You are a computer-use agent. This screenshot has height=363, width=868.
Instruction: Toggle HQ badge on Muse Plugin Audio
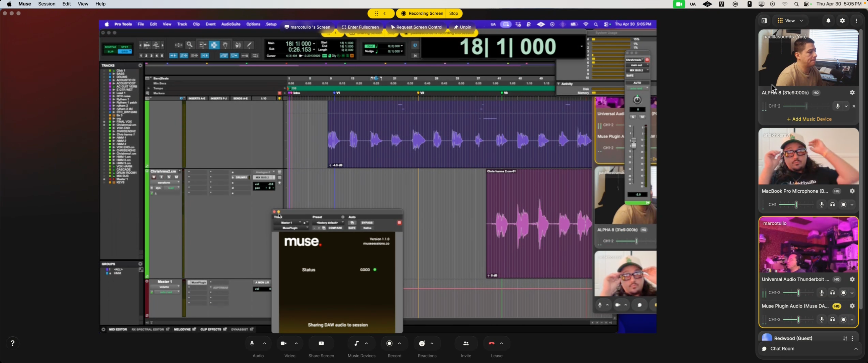(837, 306)
